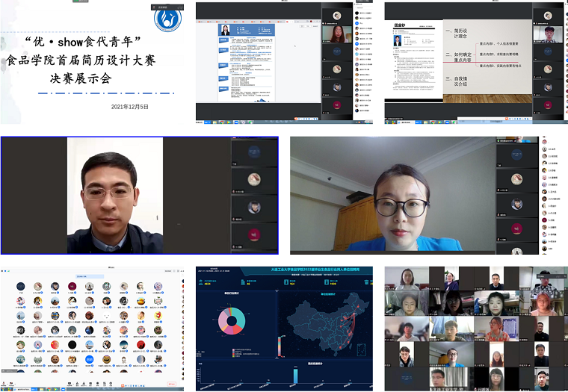Select the white smiley-face avatar in participant gallery
Viewport: 568px width, 392px height.
click(106, 316)
